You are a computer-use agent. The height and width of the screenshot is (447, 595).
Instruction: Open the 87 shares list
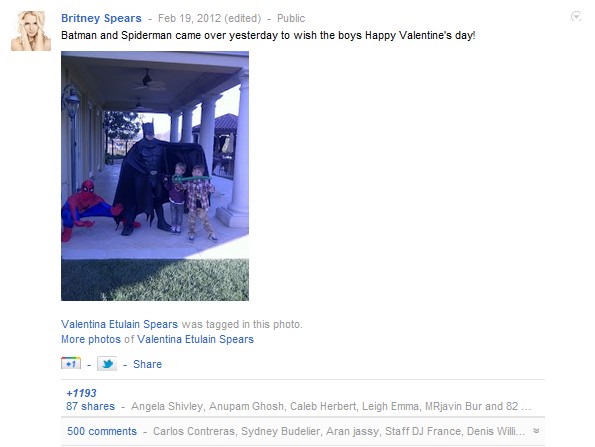pos(90,406)
